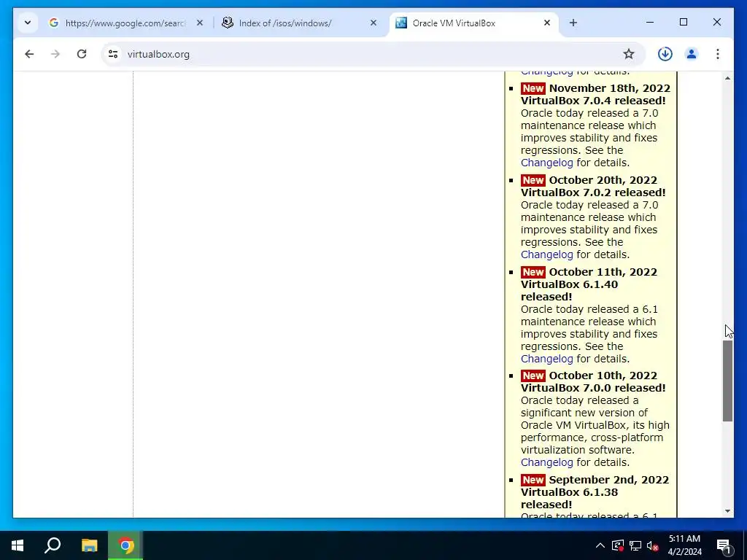The height and width of the screenshot is (560, 747).
Task: Click the New badge beside September 2nd
Action: (533, 480)
